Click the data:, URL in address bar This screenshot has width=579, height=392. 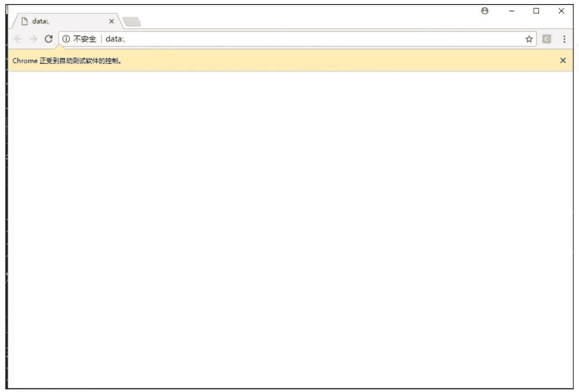(115, 39)
